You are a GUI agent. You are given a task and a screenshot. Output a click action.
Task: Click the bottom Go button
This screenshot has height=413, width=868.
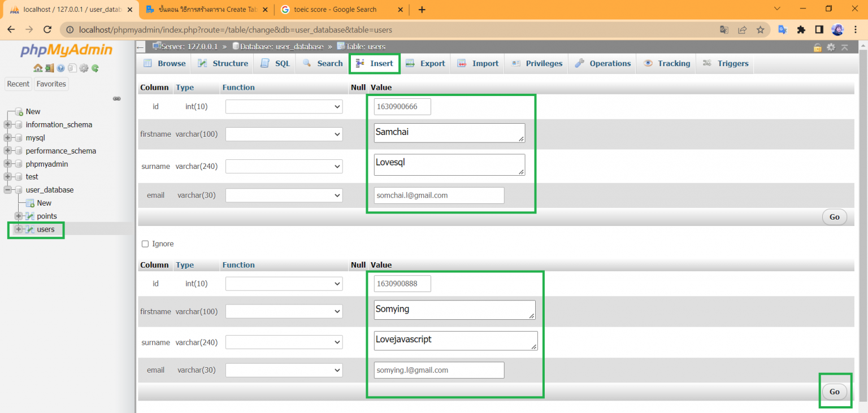[834, 392]
